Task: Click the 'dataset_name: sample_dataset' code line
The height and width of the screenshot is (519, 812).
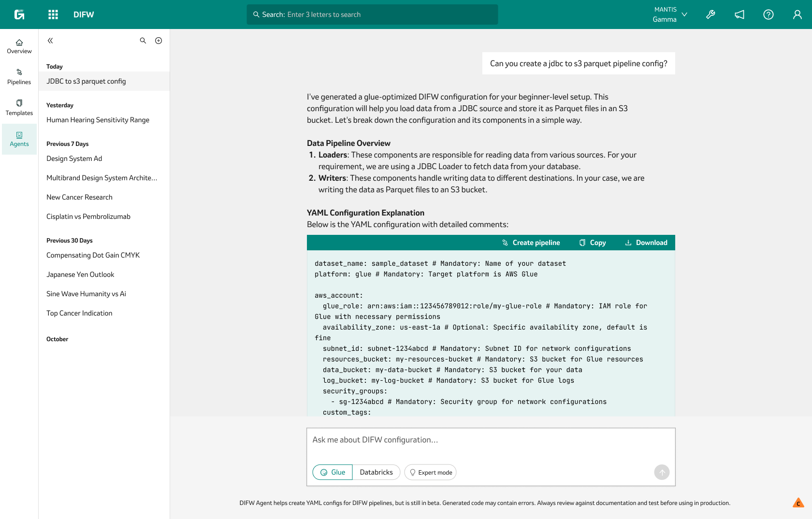Action: click(x=440, y=263)
